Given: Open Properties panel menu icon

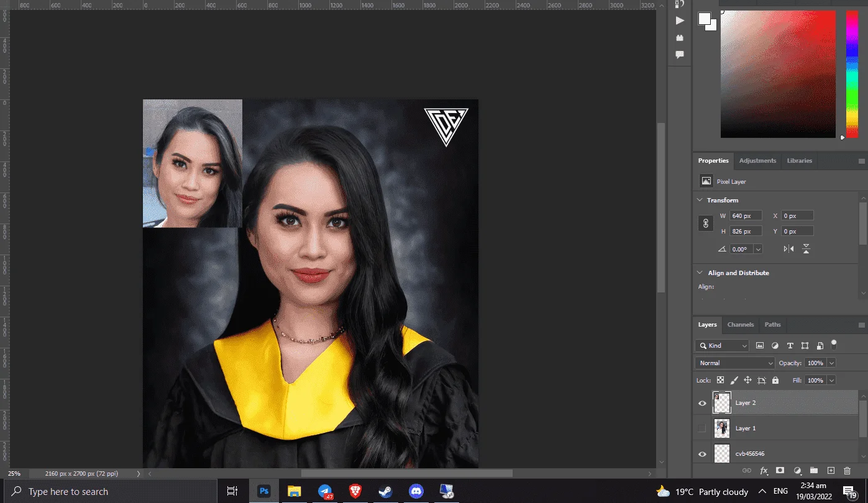Looking at the screenshot, I should point(861,161).
